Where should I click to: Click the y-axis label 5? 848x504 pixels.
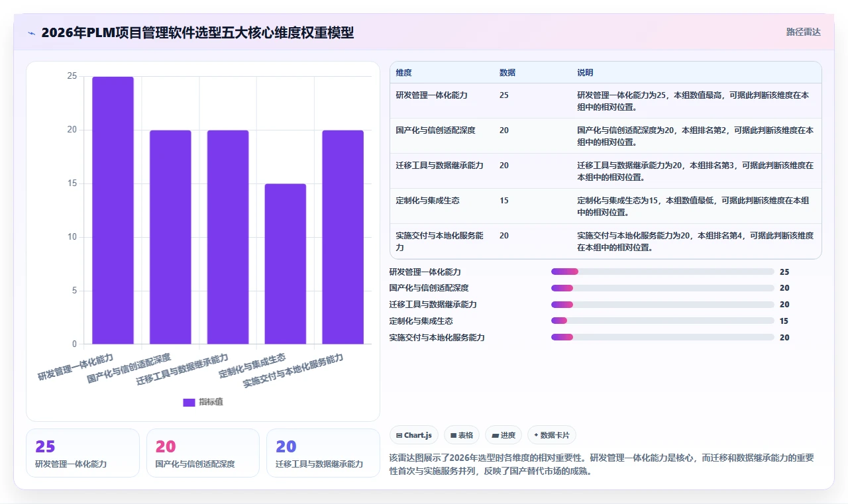[74, 291]
